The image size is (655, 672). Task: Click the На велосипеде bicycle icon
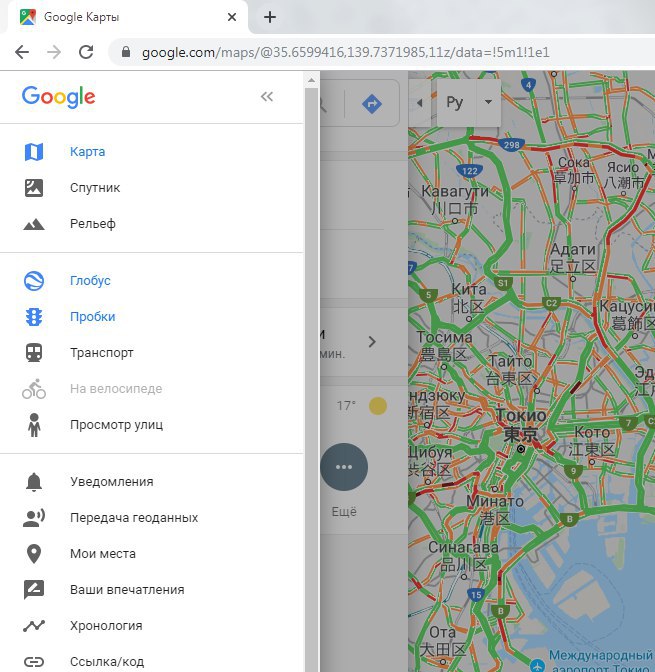click(x=34, y=389)
